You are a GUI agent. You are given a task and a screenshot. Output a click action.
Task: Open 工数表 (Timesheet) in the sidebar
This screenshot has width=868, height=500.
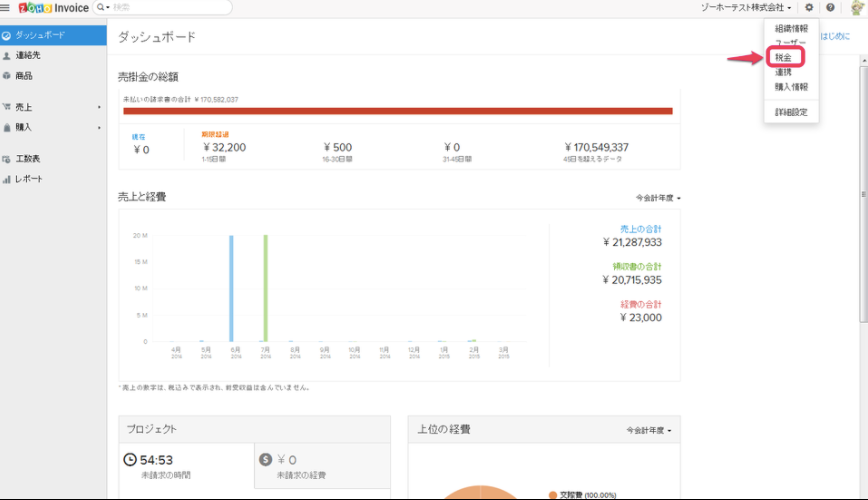click(28, 159)
